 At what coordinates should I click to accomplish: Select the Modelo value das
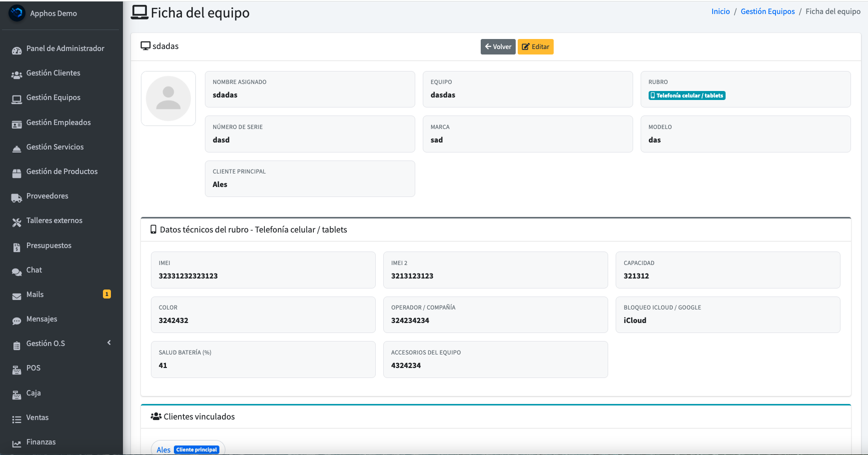pos(655,140)
